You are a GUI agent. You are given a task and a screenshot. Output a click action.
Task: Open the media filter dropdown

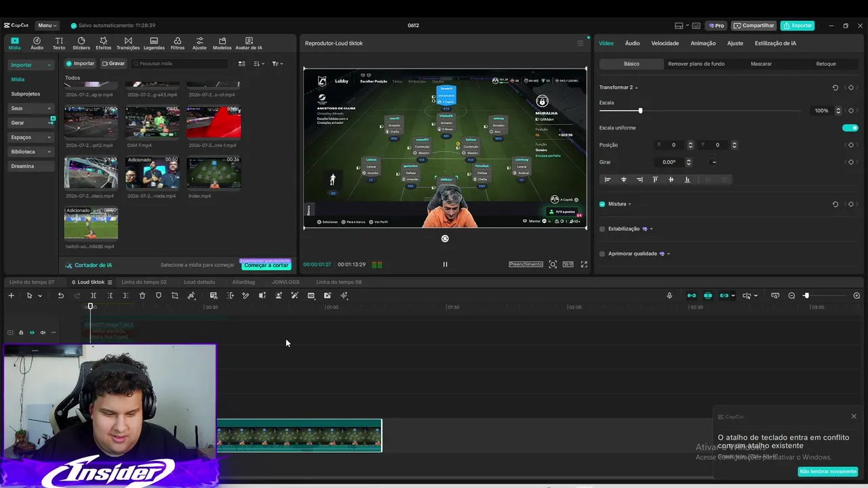277,64
